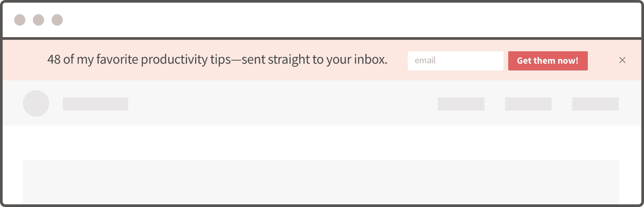Dismiss the pink banner with the X
Viewport: 644px width, 207px height.
tap(622, 60)
